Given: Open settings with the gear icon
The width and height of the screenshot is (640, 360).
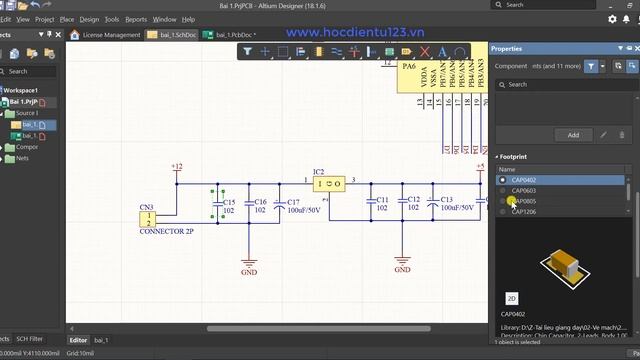Looking at the screenshot, I should point(612,19).
